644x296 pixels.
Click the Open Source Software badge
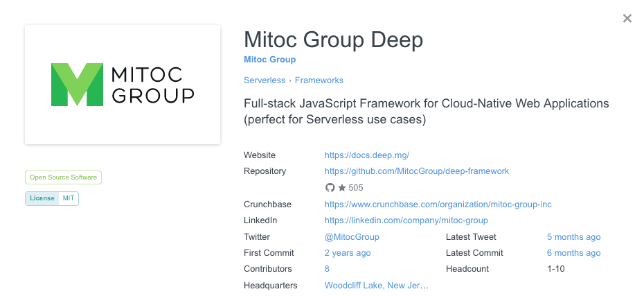pos(63,177)
